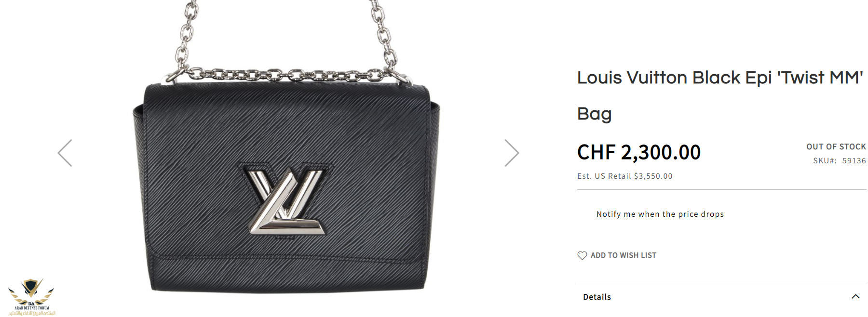Click the word Bag in the title
The height and width of the screenshot is (317, 868).
coord(594,114)
